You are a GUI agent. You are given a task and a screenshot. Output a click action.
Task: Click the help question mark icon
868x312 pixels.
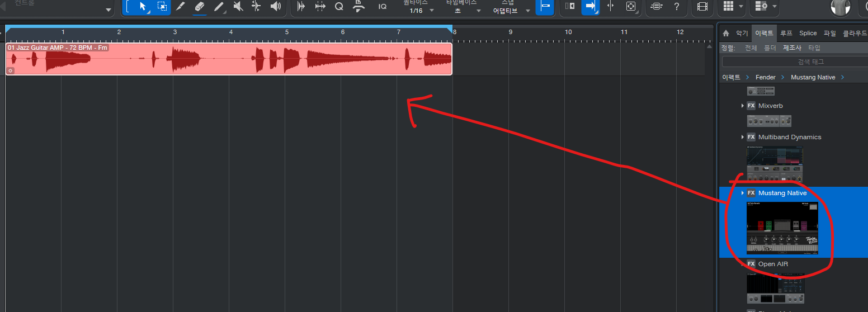(677, 6)
